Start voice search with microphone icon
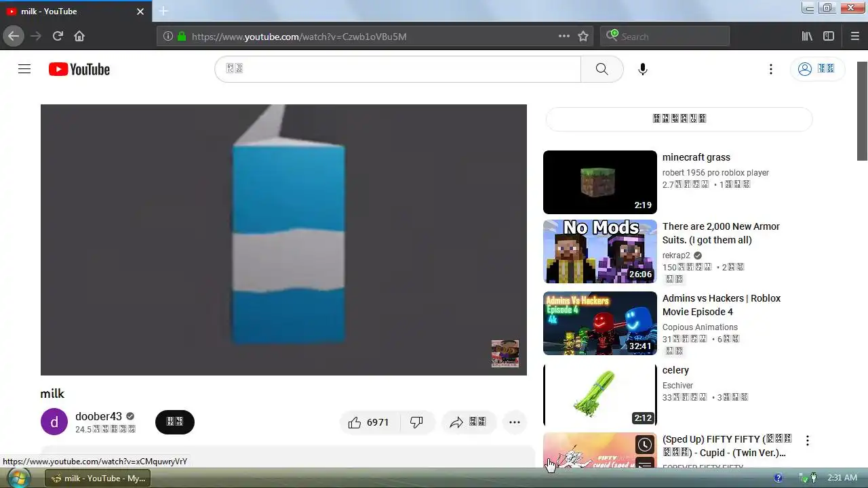This screenshot has height=488, width=868. pyautogui.click(x=643, y=69)
